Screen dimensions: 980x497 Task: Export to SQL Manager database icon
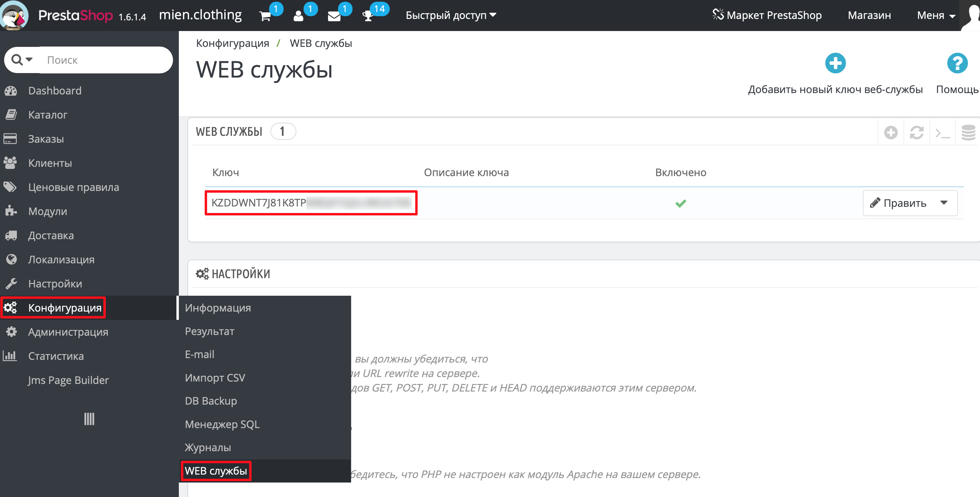pyautogui.click(x=968, y=132)
